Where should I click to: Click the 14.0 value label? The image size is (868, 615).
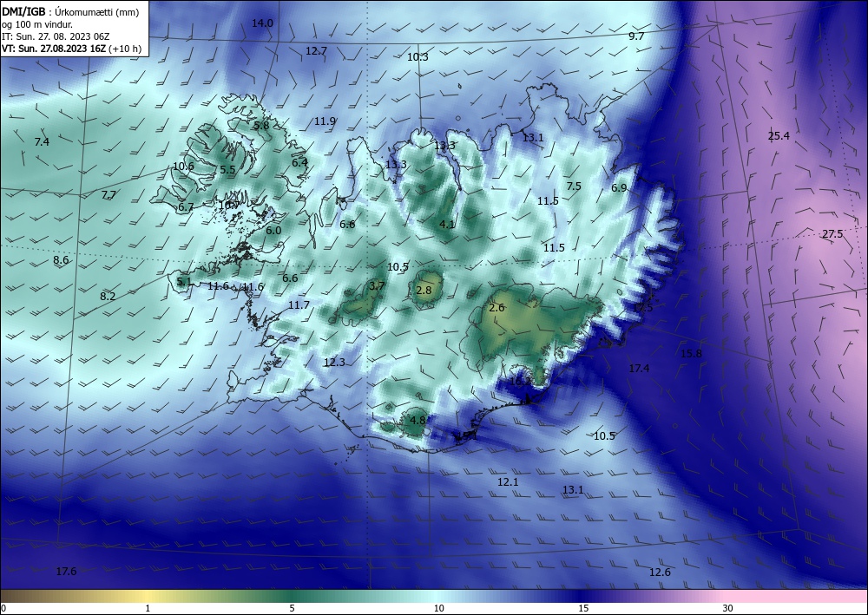click(262, 23)
